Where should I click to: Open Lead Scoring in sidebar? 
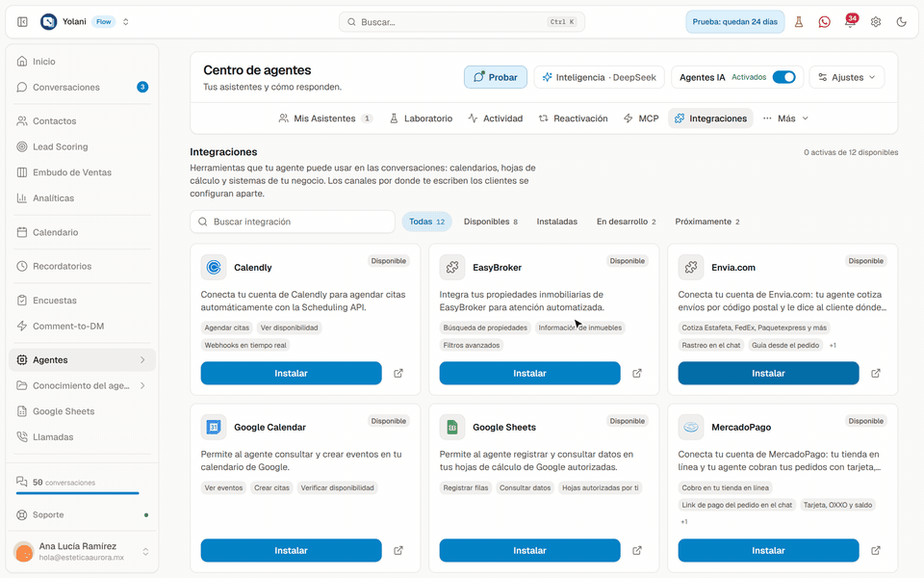pos(82,146)
